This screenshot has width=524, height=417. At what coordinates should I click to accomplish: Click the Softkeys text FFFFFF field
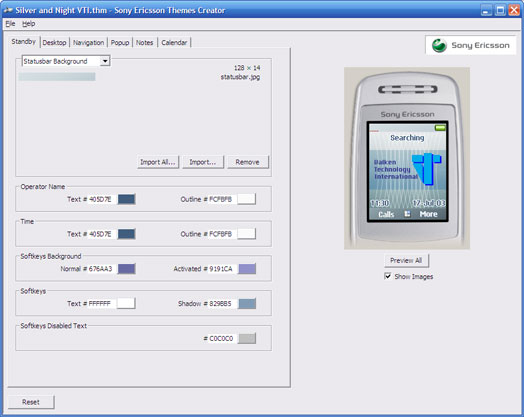102,303
